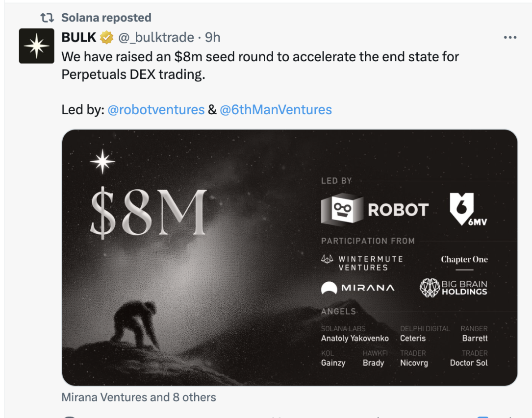
Task: Click the white star logo in the image
Action: tap(102, 162)
